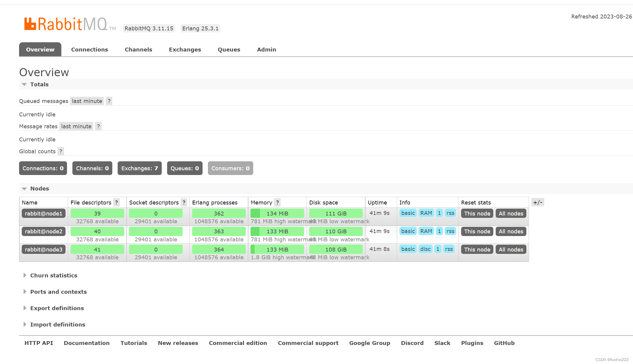Switch to the Queues tab
This screenshot has height=364, width=633.
coord(229,50)
